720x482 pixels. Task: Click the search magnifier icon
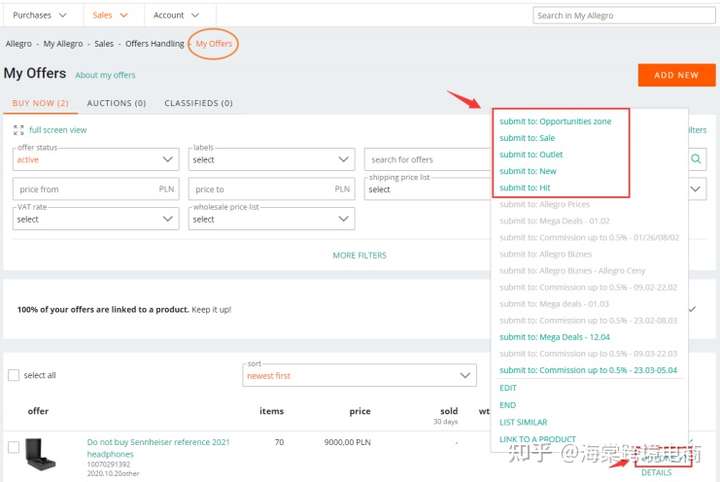pos(696,159)
